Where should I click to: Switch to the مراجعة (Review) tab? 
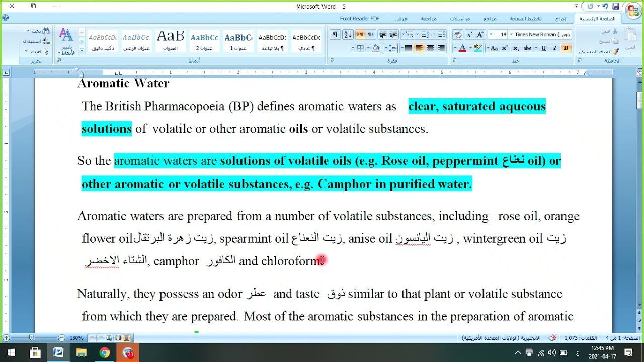429,19
